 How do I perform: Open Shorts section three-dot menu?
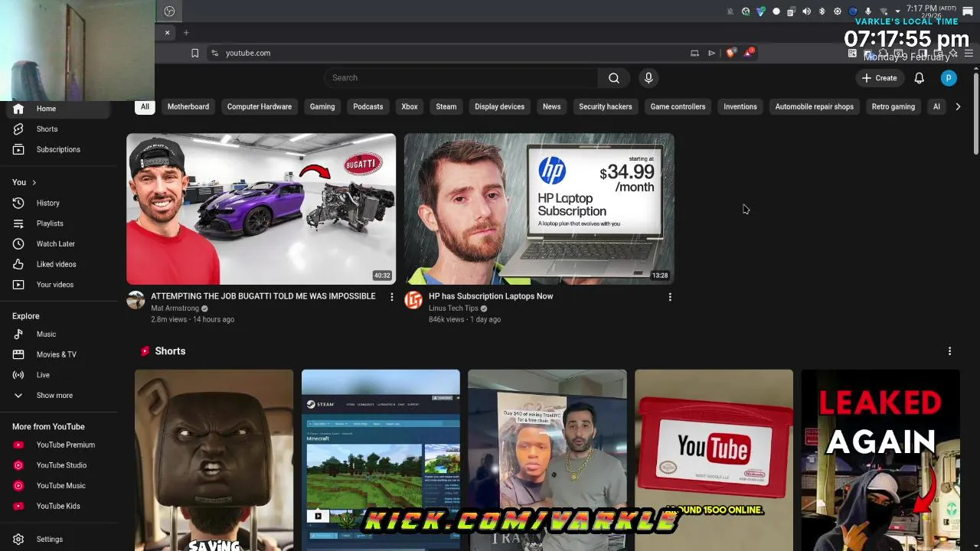(x=949, y=351)
